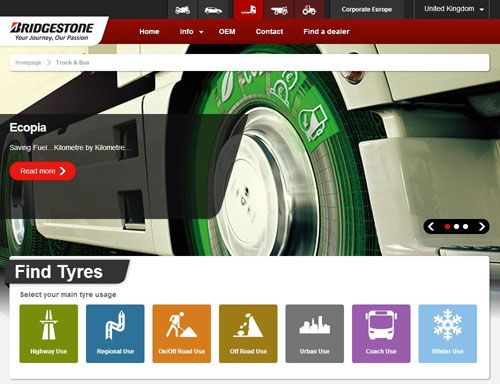Open the OEM menu item
The image size is (500, 384).
click(227, 32)
